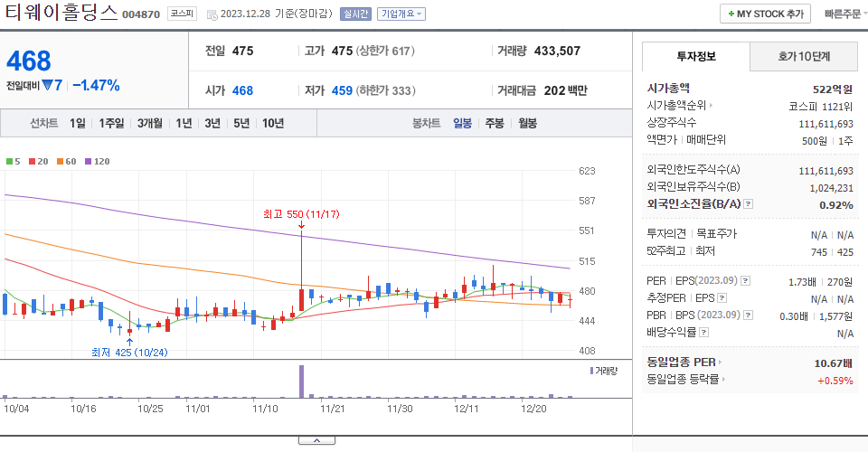This screenshot has width=868, height=452.
Task: Click the 실시간 badge button
Action: tap(355, 14)
